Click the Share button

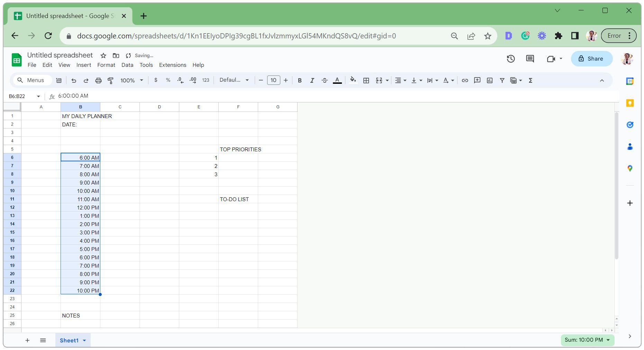(591, 59)
